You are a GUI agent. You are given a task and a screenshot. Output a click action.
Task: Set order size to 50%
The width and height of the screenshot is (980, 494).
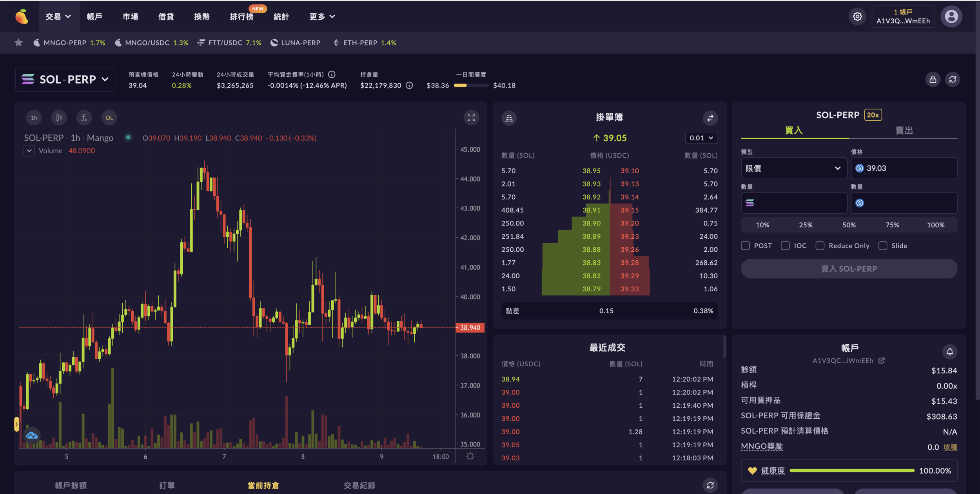(x=849, y=225)
